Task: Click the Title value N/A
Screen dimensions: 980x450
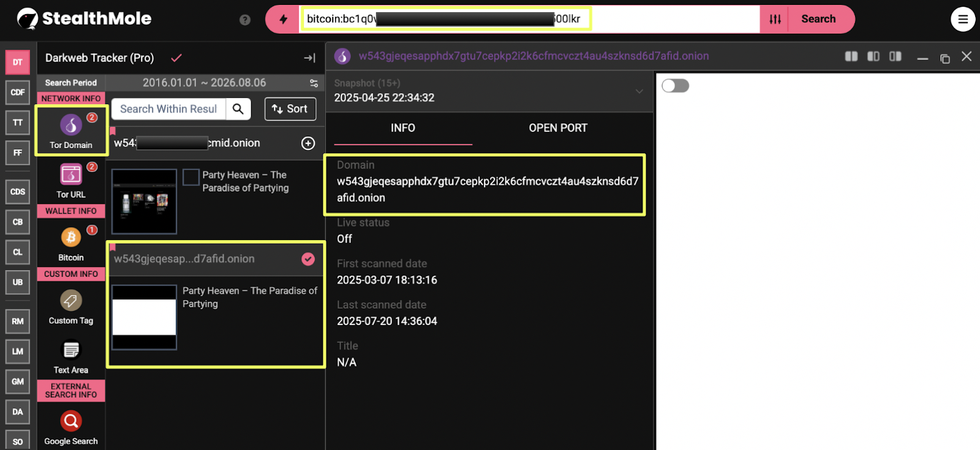Action: (x=347, y=362)
